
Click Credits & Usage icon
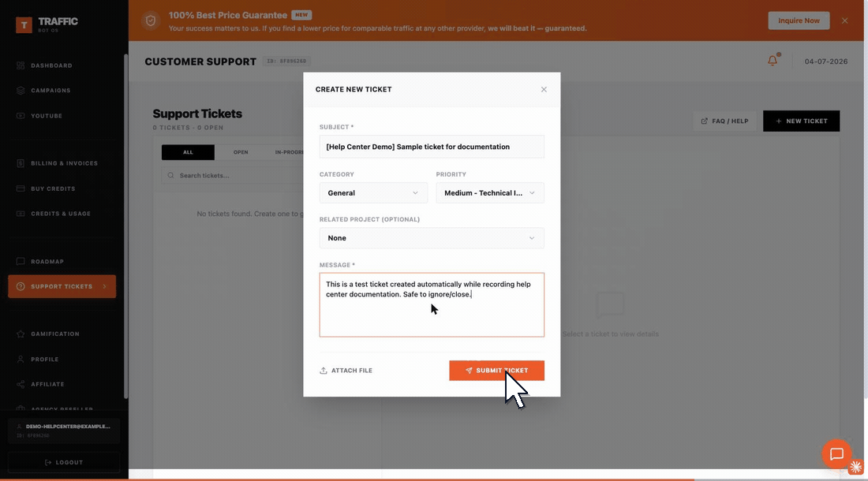coord(21,214)
